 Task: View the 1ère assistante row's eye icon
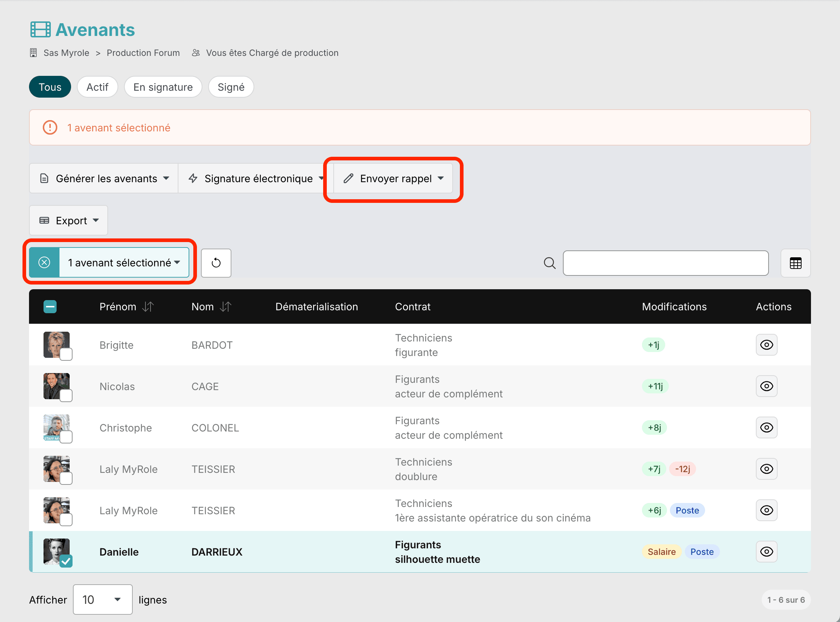[767, 510]
